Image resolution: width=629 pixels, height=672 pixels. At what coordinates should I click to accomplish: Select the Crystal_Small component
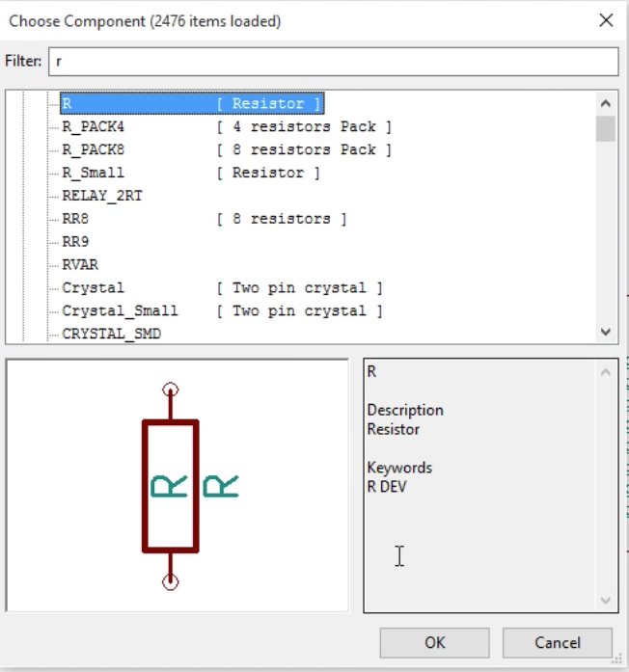tap(222, 310)
